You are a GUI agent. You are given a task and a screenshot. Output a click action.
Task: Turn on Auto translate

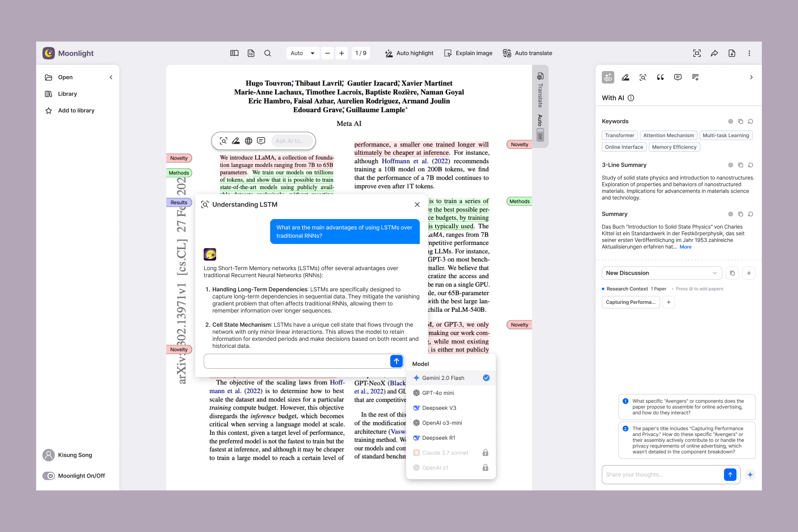point(527,53)
